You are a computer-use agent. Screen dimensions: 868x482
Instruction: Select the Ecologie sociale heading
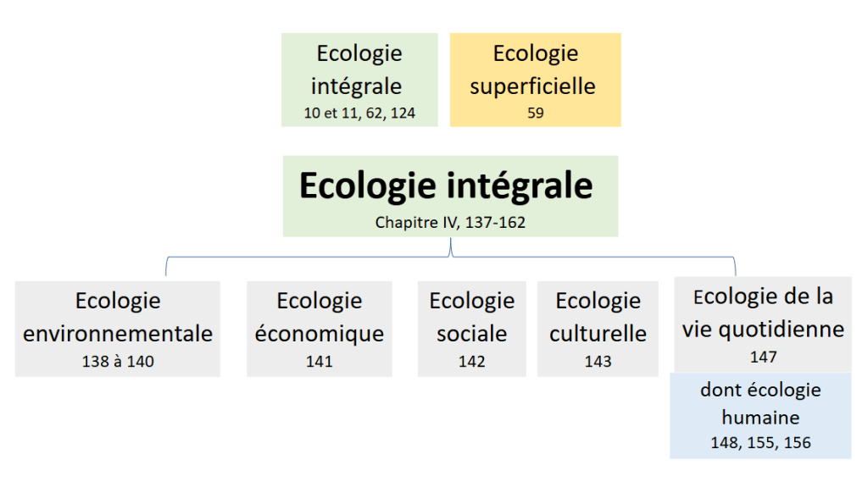tap(472, 317)
